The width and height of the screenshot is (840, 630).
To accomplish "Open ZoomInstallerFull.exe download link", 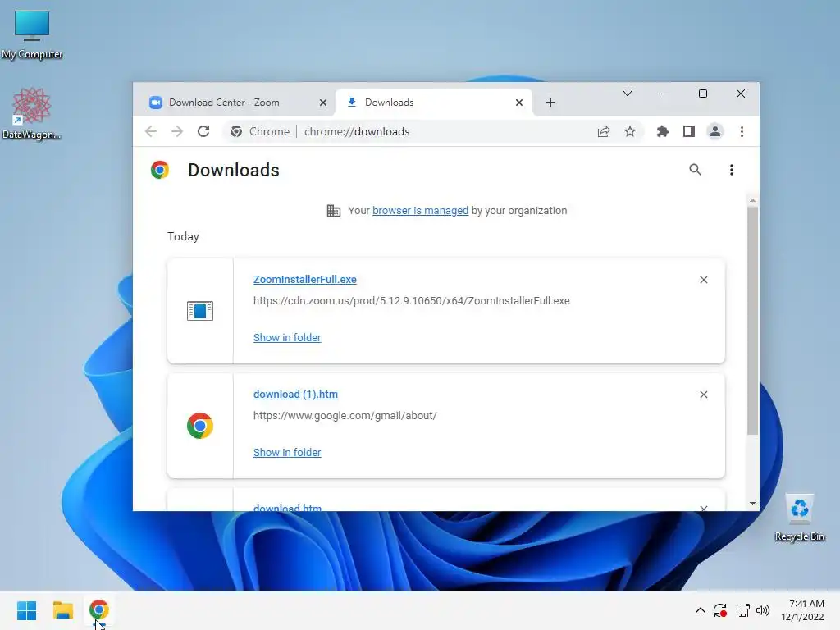I will point(305,280).
